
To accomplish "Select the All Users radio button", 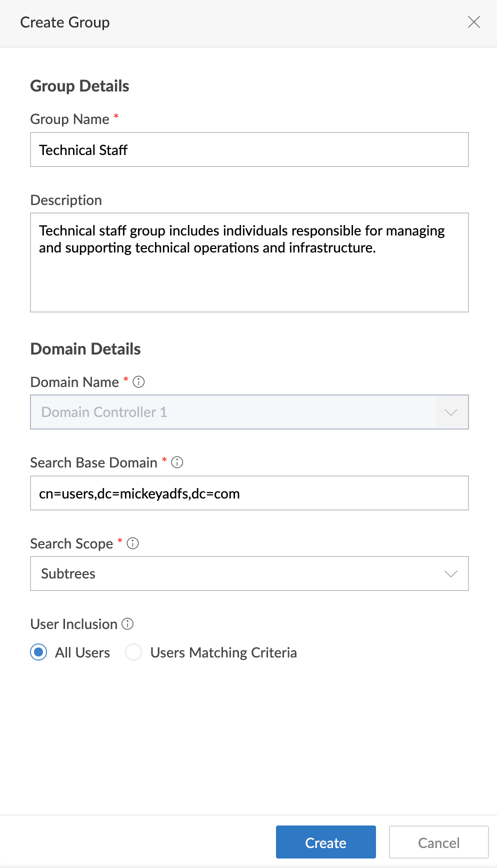I will [39, 652].
